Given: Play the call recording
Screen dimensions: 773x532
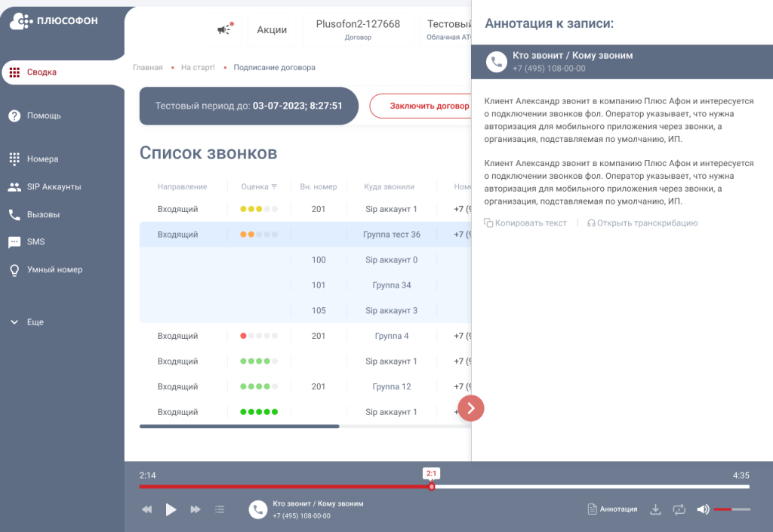Looking at the screenshot, I should (171, 509).
